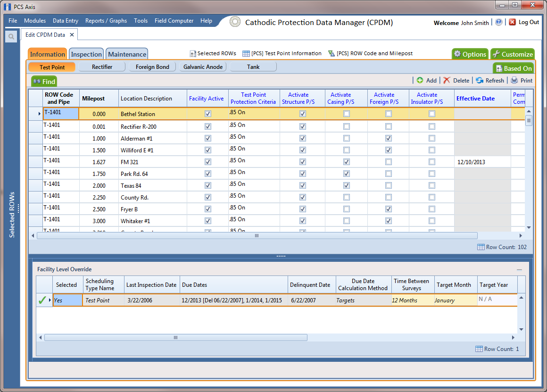
Task: Open the Customize wrench button
Action: point(513,54)
